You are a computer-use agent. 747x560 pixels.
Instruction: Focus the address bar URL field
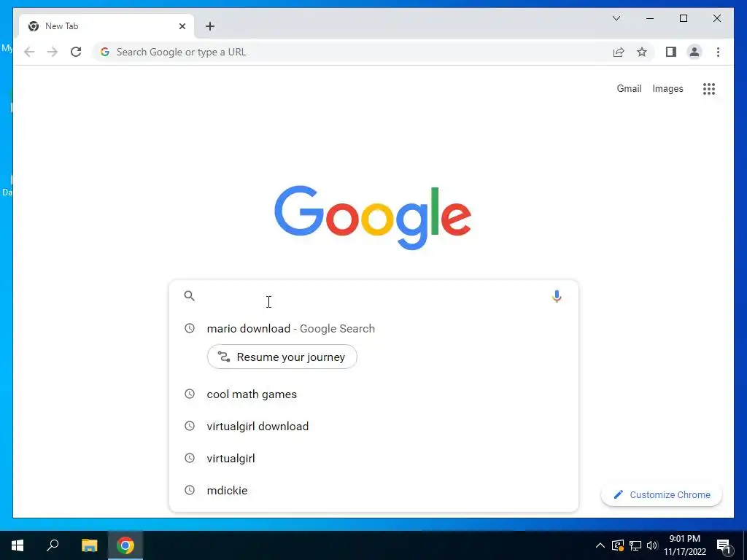[x=352, y=52]
